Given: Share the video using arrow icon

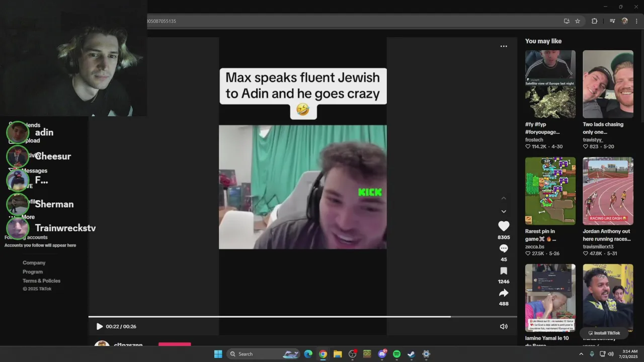Looking at the screenshot, I should coord(504,293).
